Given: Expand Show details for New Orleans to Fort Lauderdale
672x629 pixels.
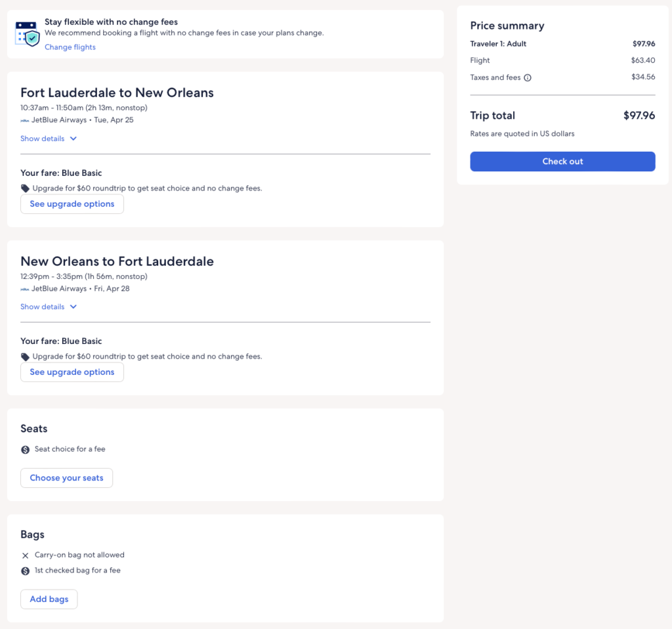Looking at the screenshot, I should [49, 307].
